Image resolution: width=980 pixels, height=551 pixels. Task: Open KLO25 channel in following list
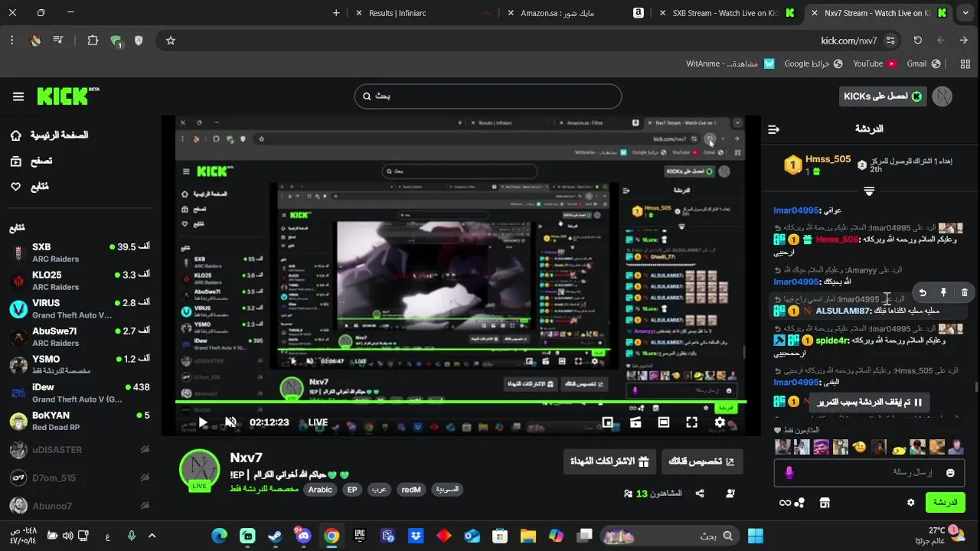click(80, 281)
